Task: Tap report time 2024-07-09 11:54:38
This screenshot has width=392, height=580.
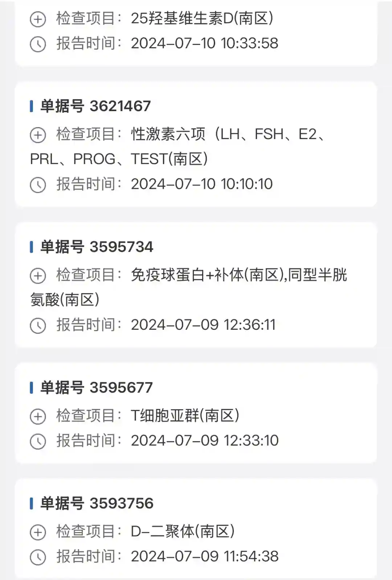Action: (205, 556)
